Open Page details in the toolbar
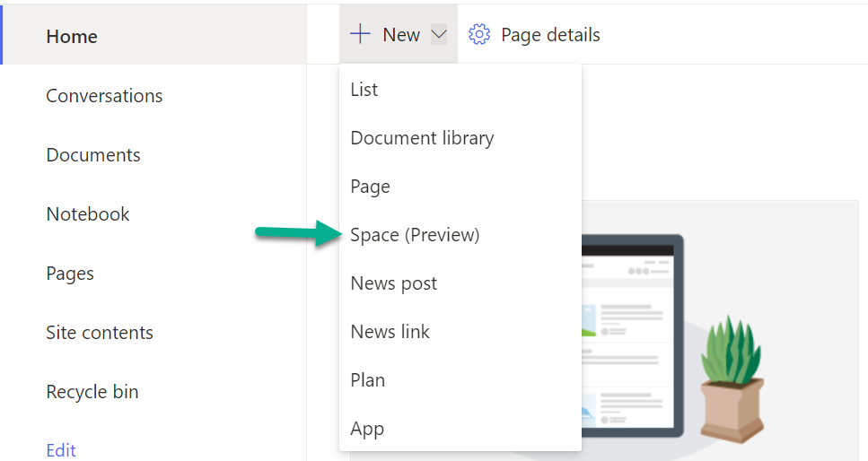 click(550, 35)
